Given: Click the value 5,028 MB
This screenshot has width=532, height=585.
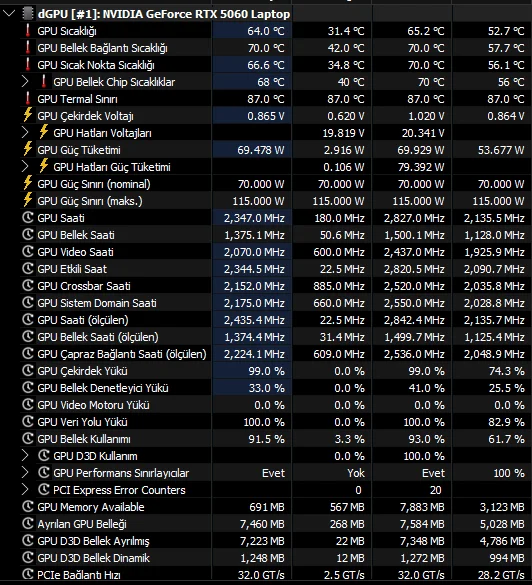Looking at the screenshot, I should (x=502, y=524).
